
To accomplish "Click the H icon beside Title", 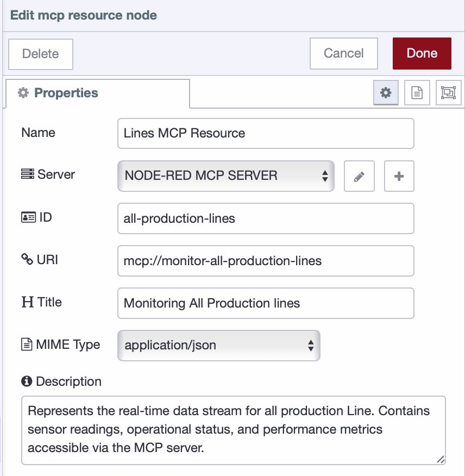I will 26,302.
